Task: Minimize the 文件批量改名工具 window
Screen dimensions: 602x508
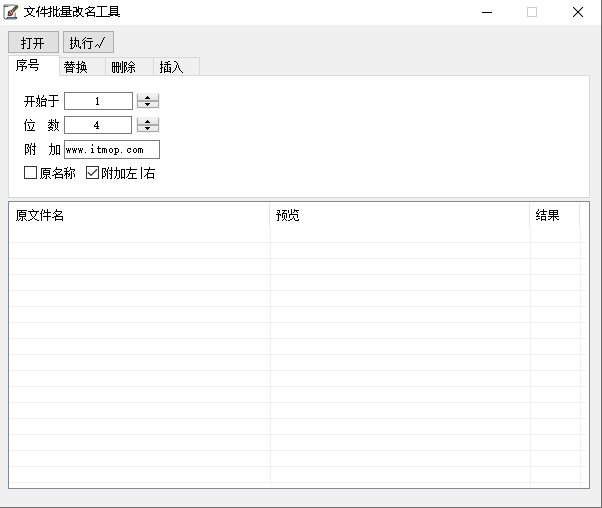Action: [487, 12]
